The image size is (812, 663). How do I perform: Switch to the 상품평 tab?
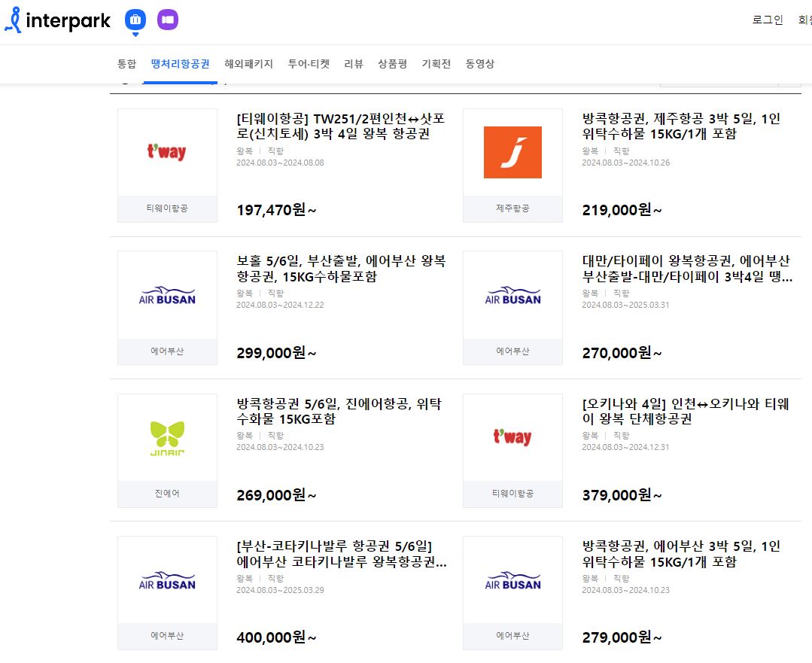tap(393, 64)
